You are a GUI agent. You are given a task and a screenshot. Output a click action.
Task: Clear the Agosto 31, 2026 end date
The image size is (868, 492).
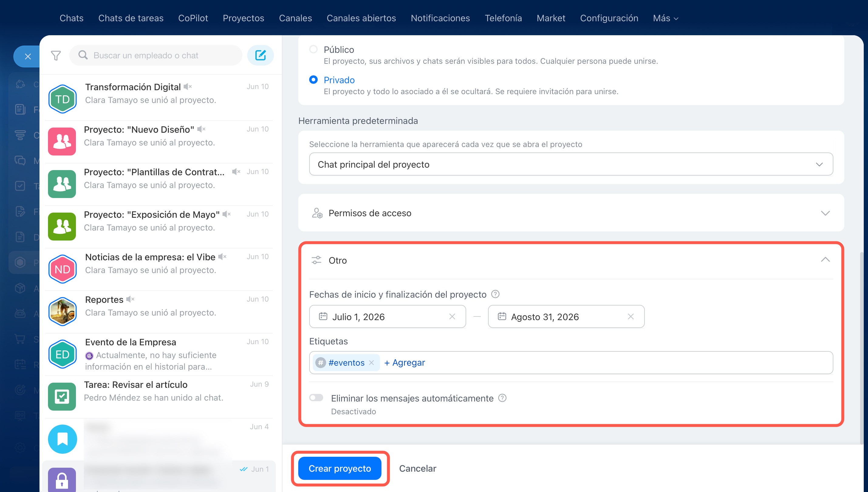(630, 317)
